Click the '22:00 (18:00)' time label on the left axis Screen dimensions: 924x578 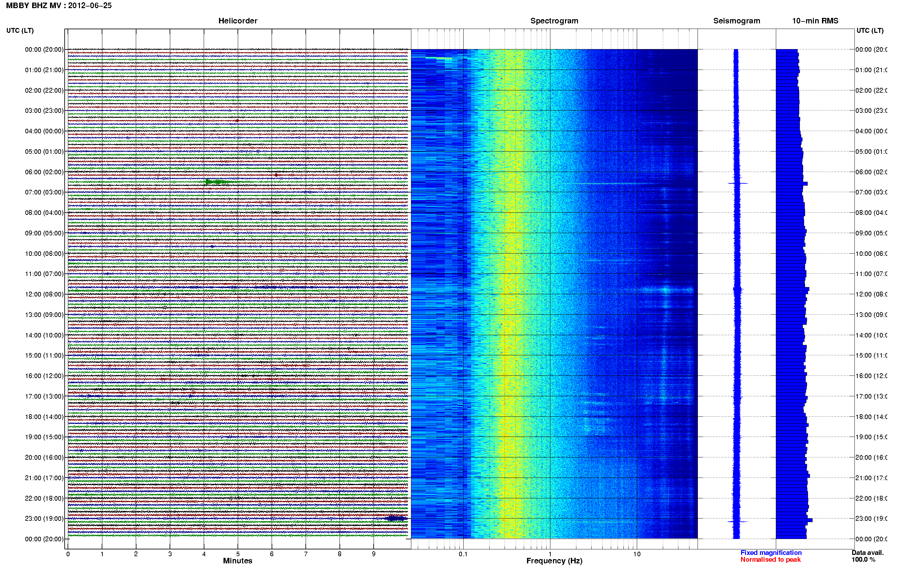click(44, 498)
